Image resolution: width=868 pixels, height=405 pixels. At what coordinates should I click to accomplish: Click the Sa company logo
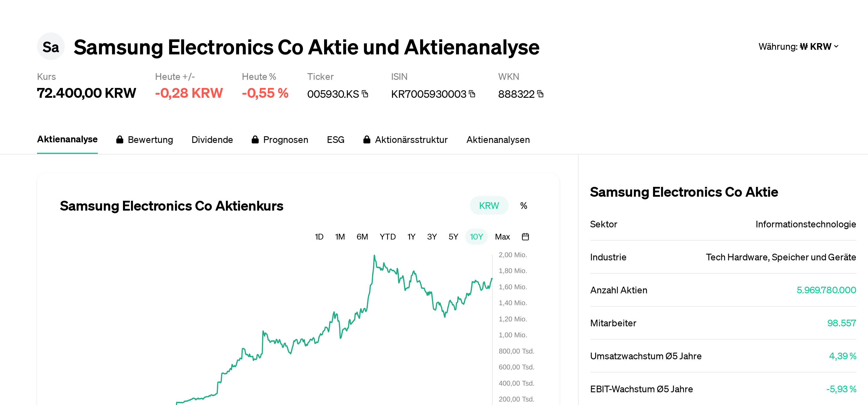pos(51,47)
